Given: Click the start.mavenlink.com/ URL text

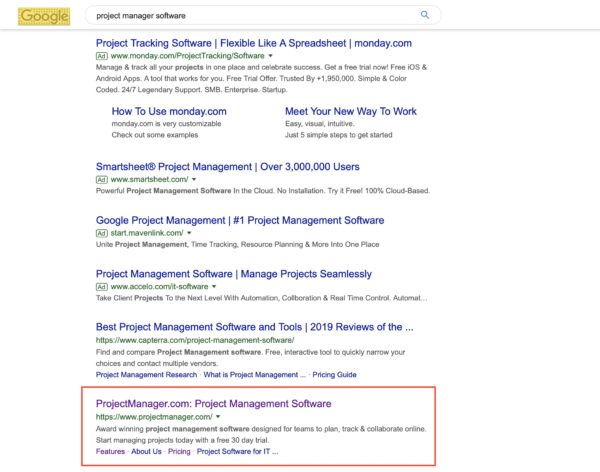Looking at the screenshot, I should [147, 233].
